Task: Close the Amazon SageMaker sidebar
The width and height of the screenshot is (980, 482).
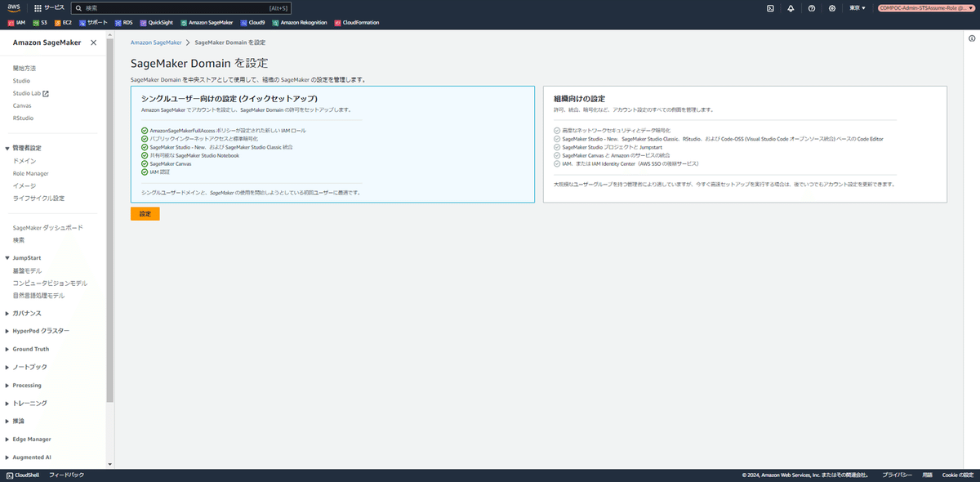Action: point(93,42)
